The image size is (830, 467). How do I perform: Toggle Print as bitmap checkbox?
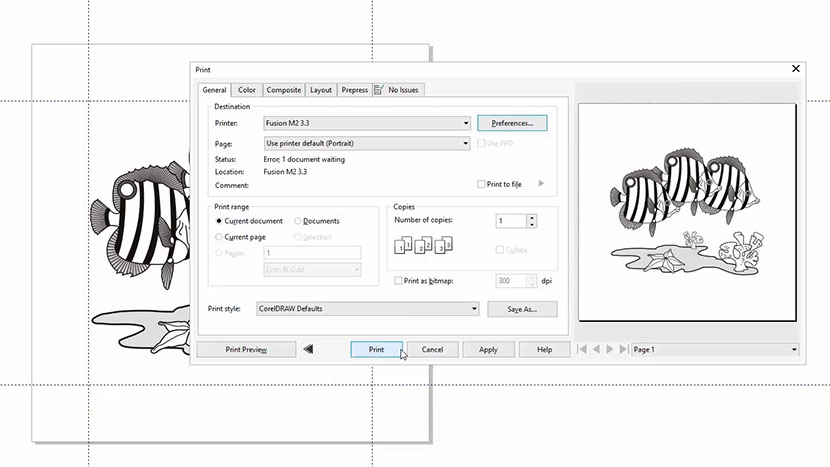pos(399,281)
